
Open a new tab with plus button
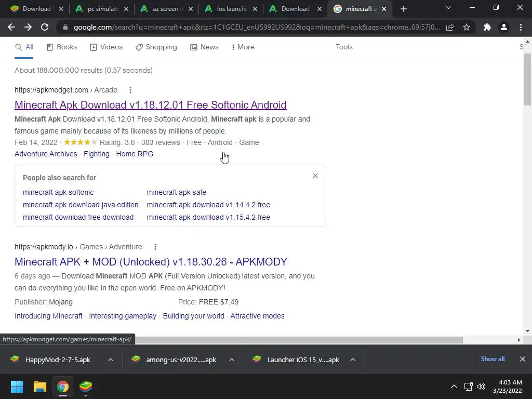(403, 9)
